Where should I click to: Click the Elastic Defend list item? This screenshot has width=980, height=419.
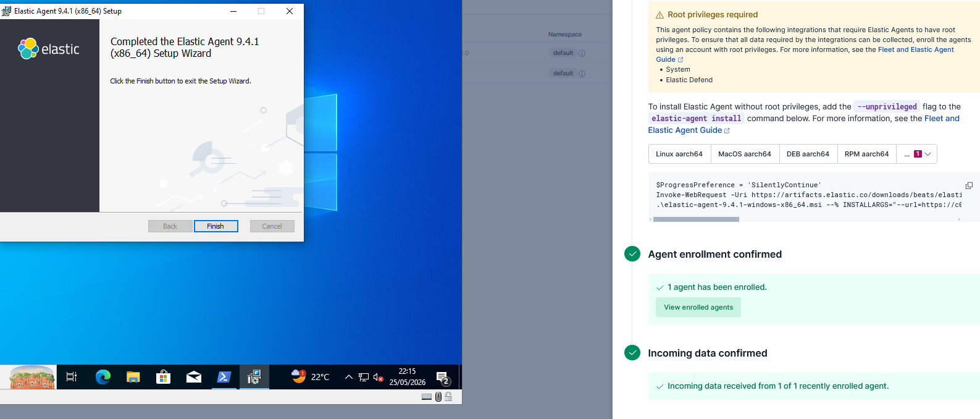tap(689, 80)
